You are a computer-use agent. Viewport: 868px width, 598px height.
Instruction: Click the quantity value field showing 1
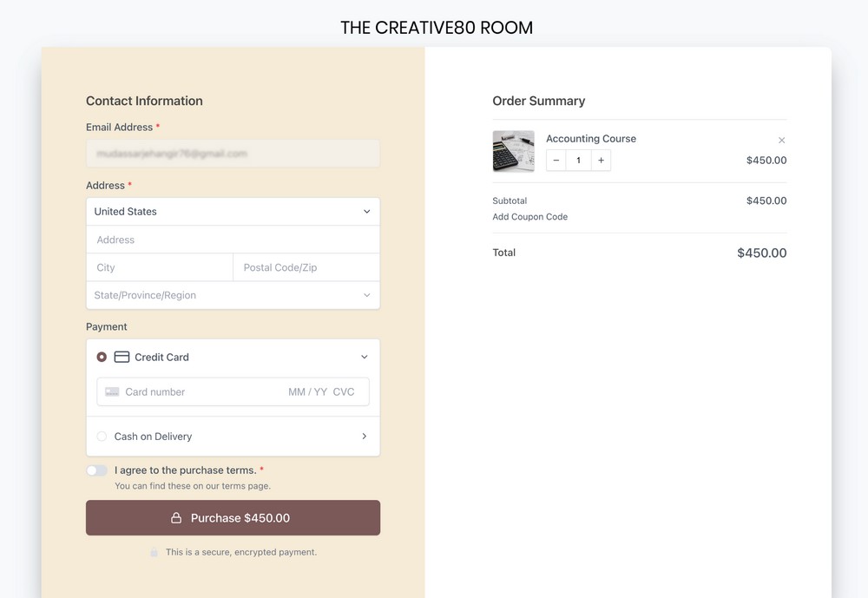578,160
